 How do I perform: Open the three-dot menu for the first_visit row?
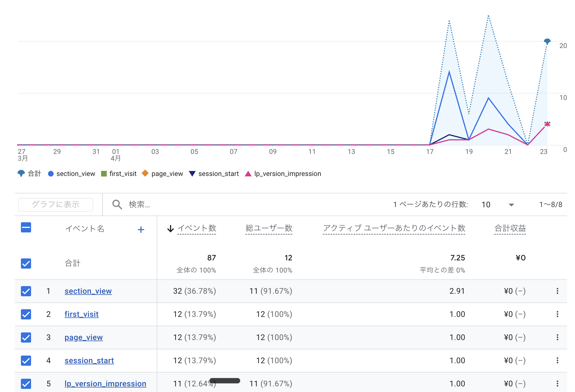[557, 314]
